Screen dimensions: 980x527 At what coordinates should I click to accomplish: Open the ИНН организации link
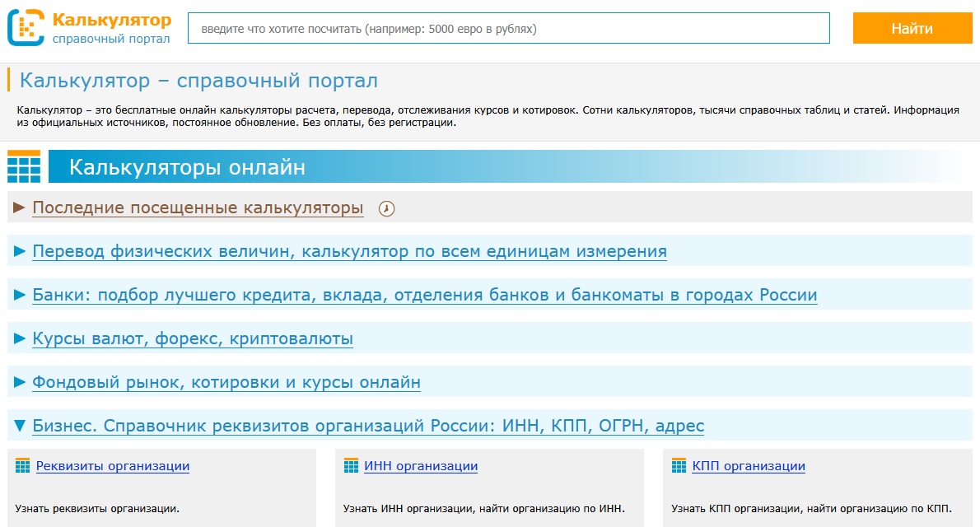421,466
